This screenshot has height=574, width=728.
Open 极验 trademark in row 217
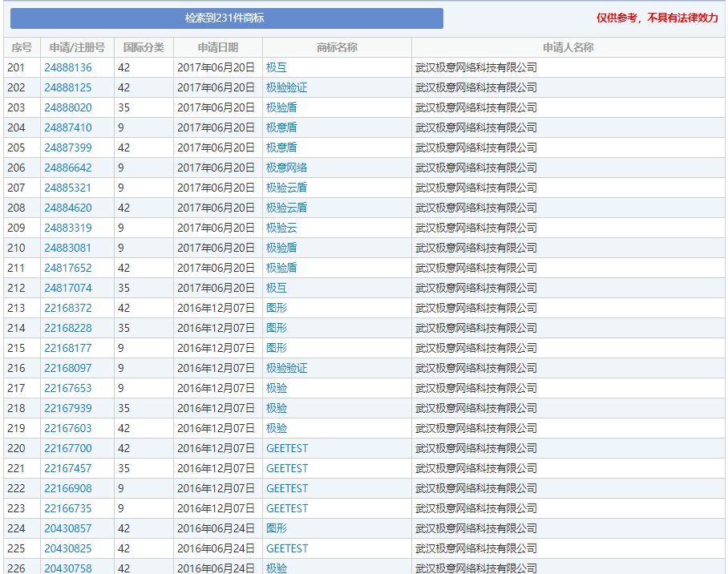[277, 388]
